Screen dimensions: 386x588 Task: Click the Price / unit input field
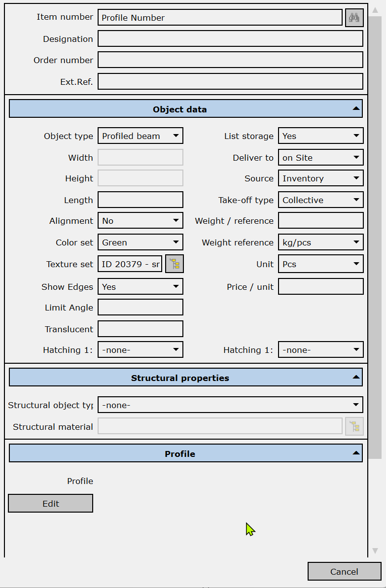(x=320, y=287)
